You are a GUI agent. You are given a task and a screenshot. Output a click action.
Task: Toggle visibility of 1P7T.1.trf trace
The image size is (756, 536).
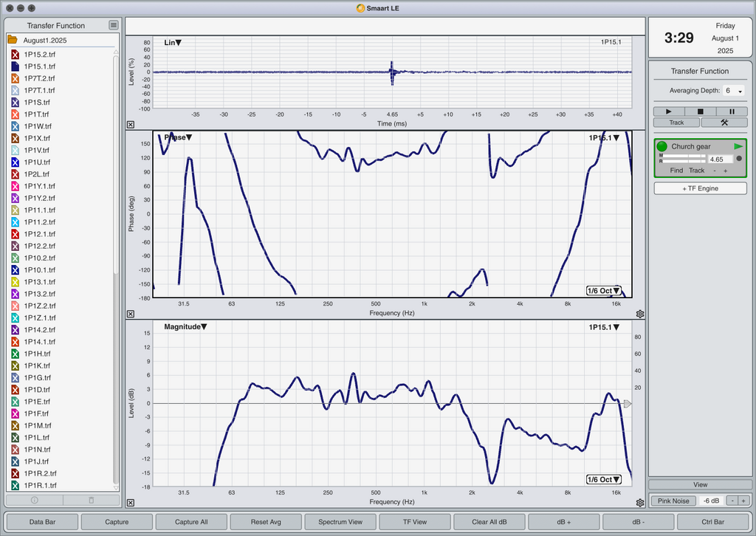15,90
